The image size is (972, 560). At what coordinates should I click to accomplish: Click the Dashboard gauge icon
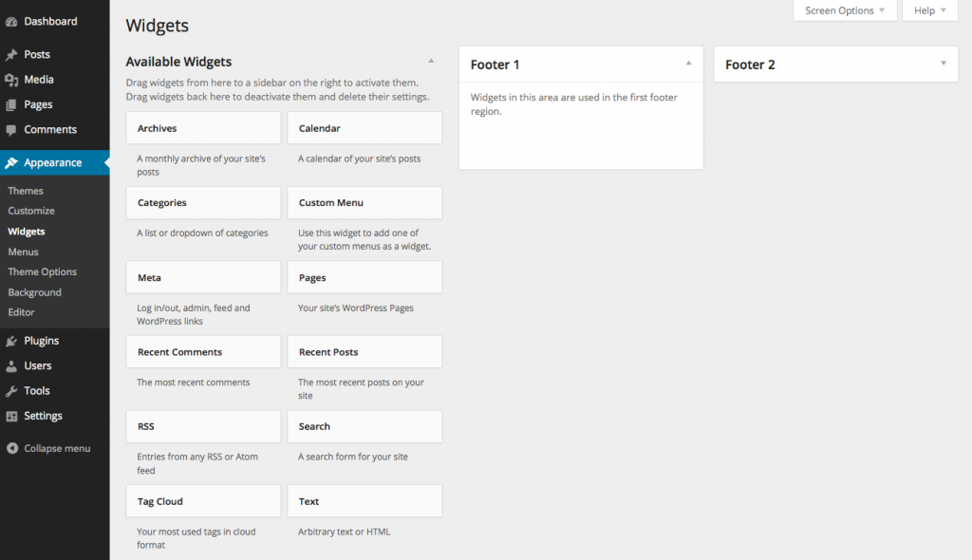click(x=11, y=21)
